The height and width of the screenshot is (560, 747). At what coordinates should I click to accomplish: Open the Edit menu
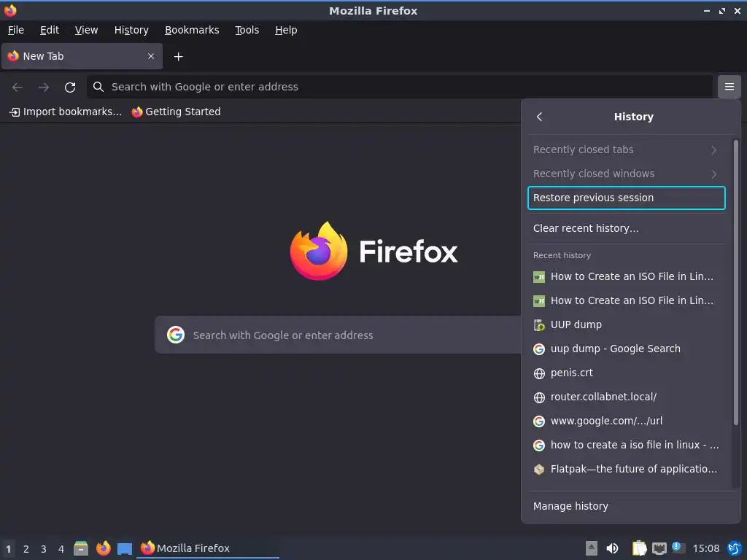coord(50,30)
